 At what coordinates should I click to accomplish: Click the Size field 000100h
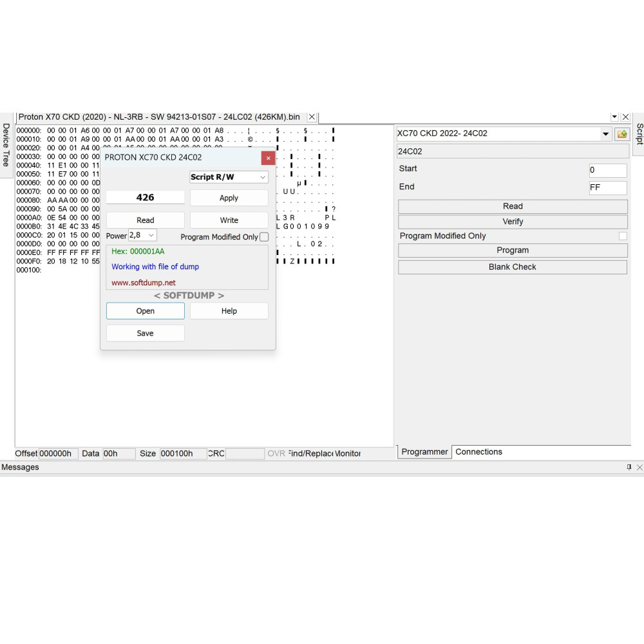coord(183,454)
